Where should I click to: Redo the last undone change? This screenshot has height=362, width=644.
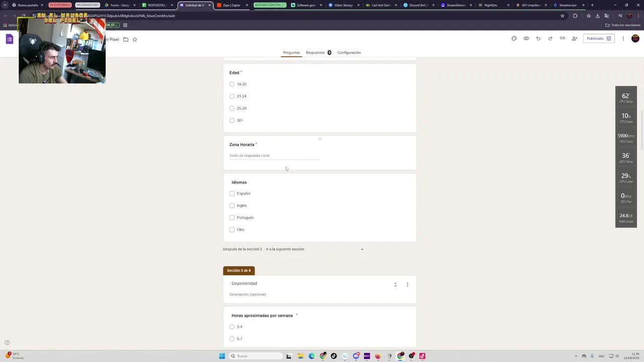[550, 39]
